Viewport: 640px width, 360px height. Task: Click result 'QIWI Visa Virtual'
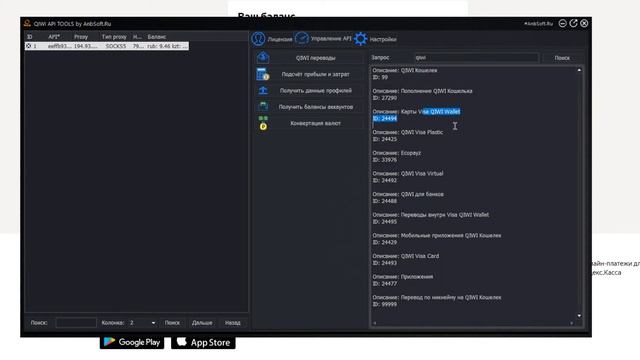tap(407, 177)
